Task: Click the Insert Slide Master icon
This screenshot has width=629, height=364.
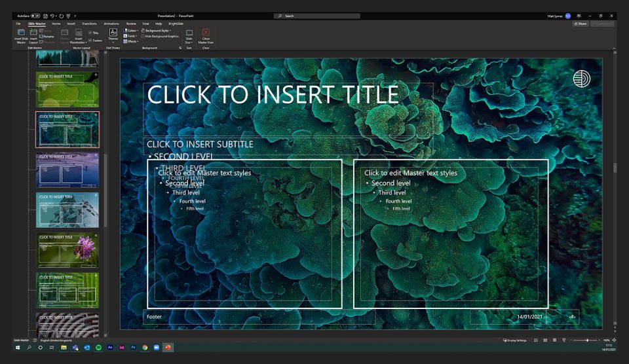Action: (21, 33)
